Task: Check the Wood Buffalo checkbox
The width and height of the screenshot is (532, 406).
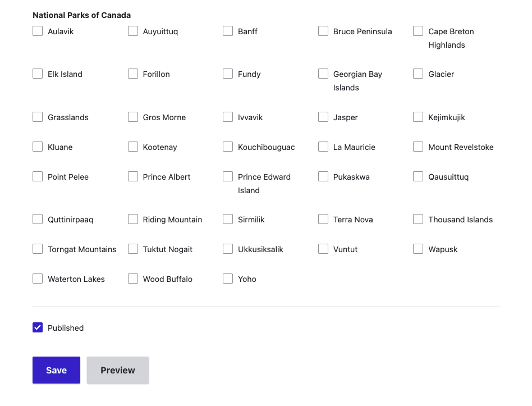Action: (x=133, y=279)
